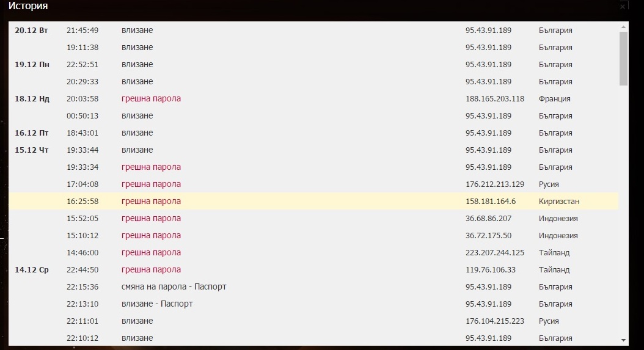The image size is (644, 350).
Task: Click the scrollbar up arrow
Action: click(623, 27)
